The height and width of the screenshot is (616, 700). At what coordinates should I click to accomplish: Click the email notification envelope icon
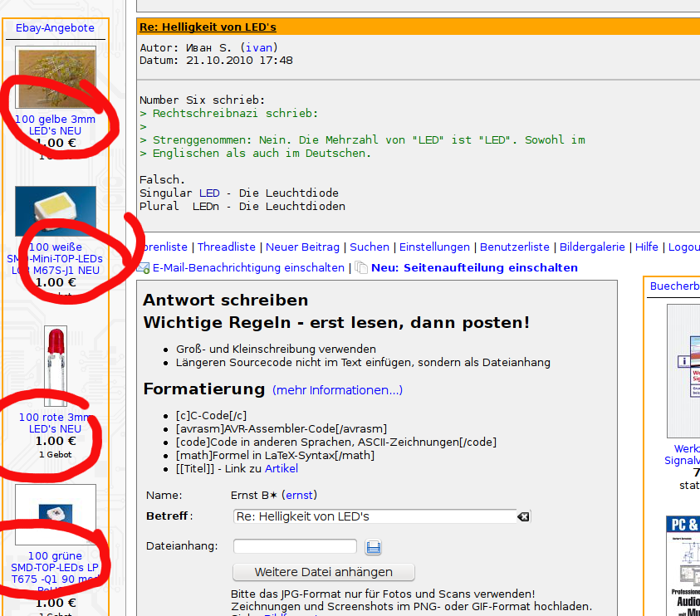point(144,268)
